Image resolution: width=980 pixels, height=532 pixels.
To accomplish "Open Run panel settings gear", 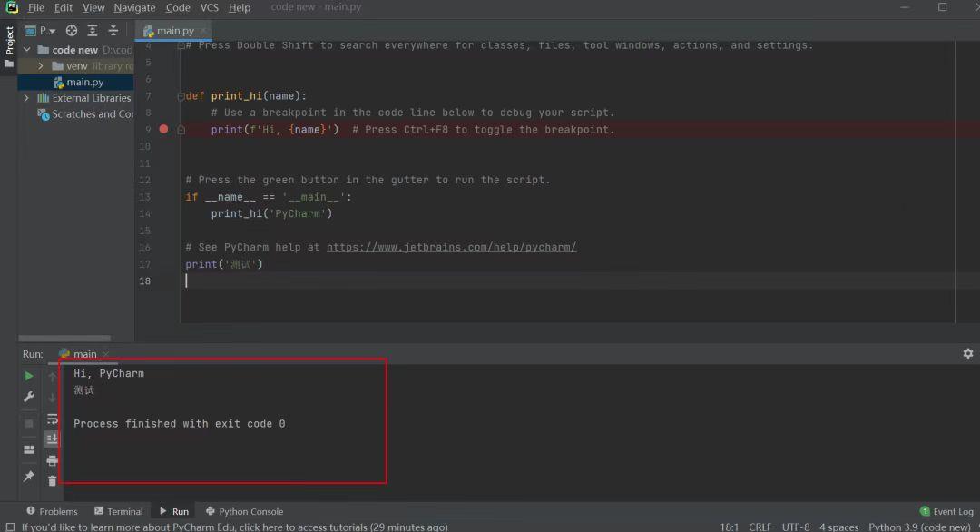I will coord(968,353).
